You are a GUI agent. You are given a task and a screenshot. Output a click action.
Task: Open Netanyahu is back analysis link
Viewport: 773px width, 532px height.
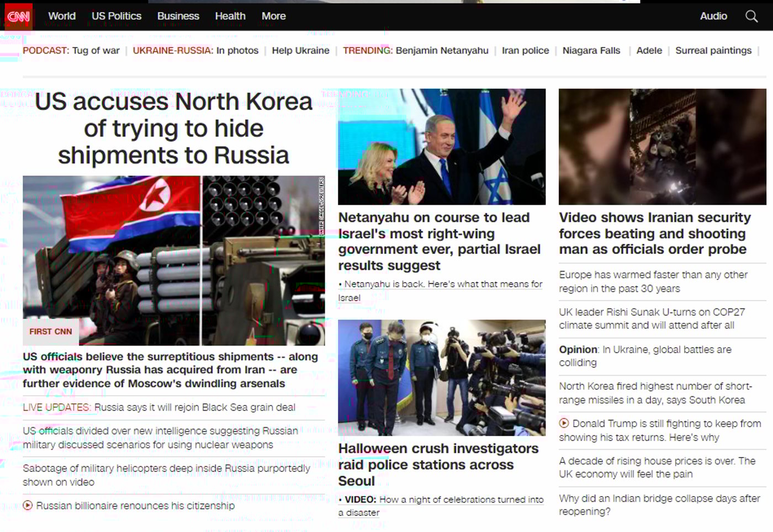(x=440, y=291)
